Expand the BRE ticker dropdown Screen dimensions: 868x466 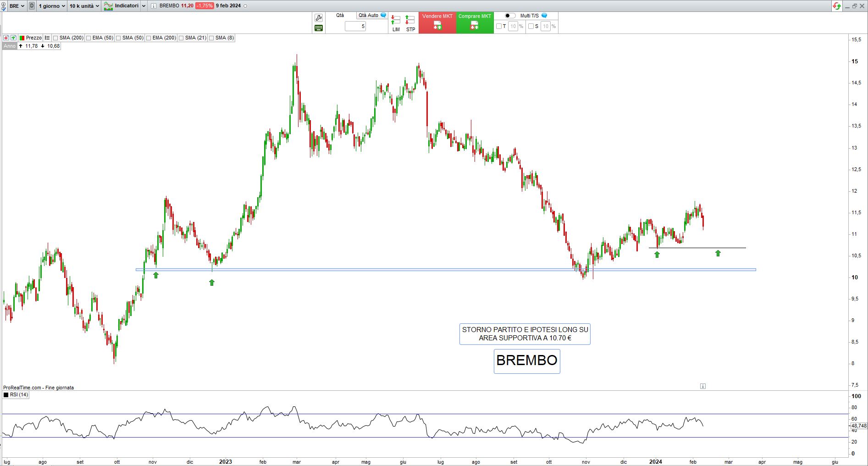(17, 6)
